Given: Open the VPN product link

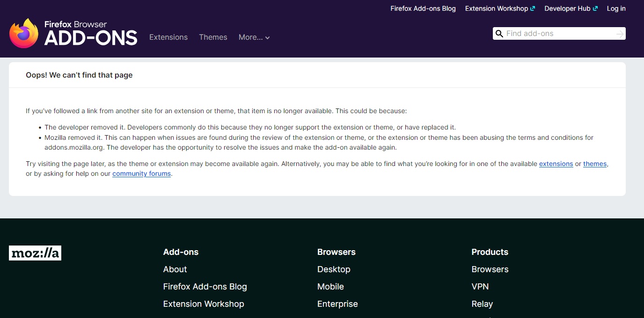Looking at the screenshot, I should (480, 287).
